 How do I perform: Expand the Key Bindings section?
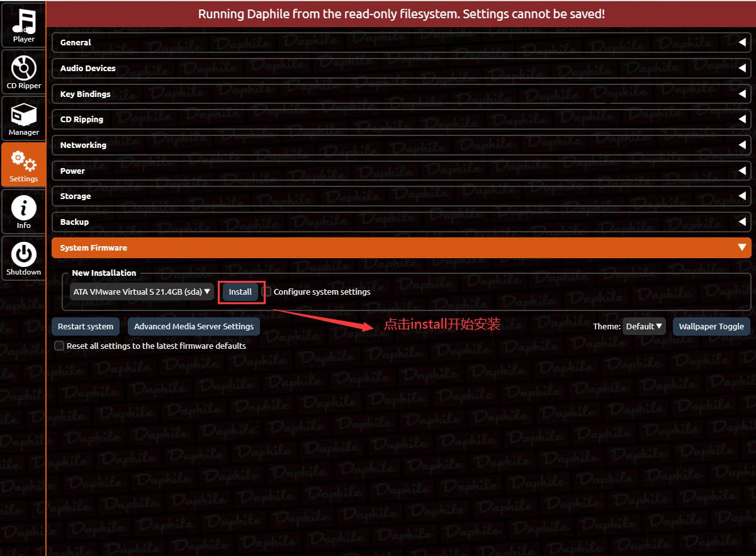click(401, 94)
